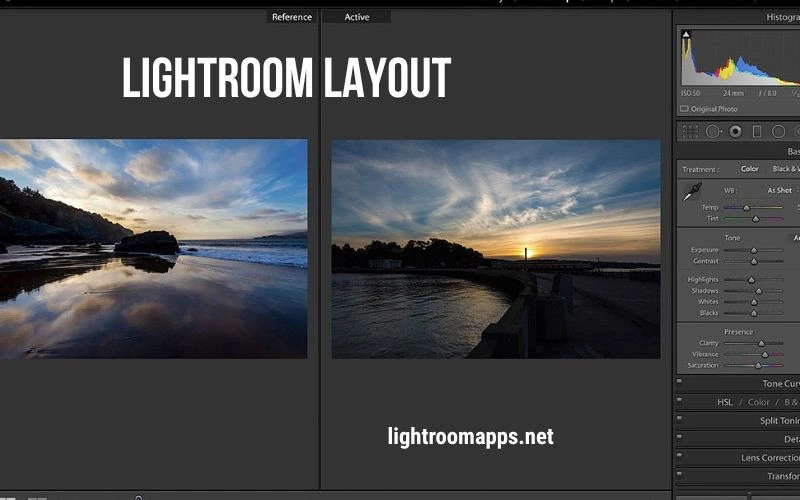The width and height of the screenshot is (800, 500).
Task: Select the Spot Removal tool
Action: coord(713,131)
